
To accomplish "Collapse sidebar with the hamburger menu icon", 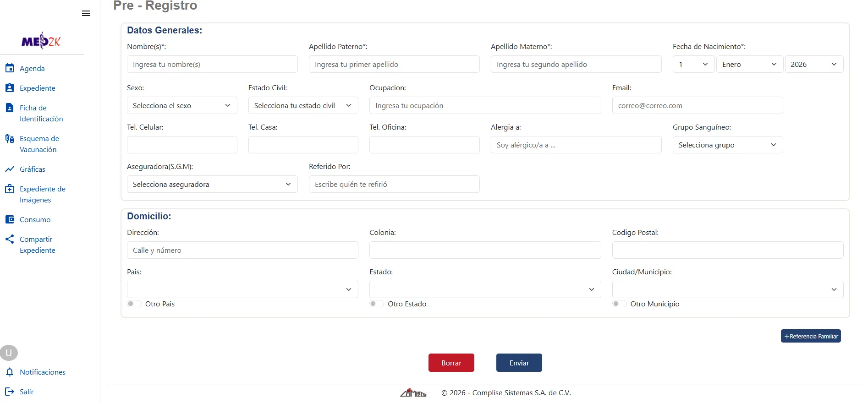I will click(86, 13).
